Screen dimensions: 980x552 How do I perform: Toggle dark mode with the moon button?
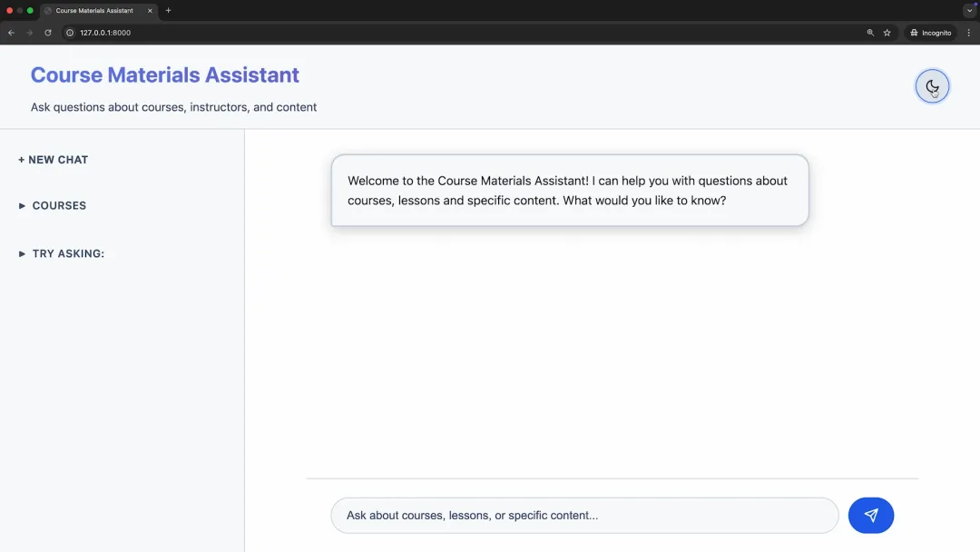[x=932, y=86]
